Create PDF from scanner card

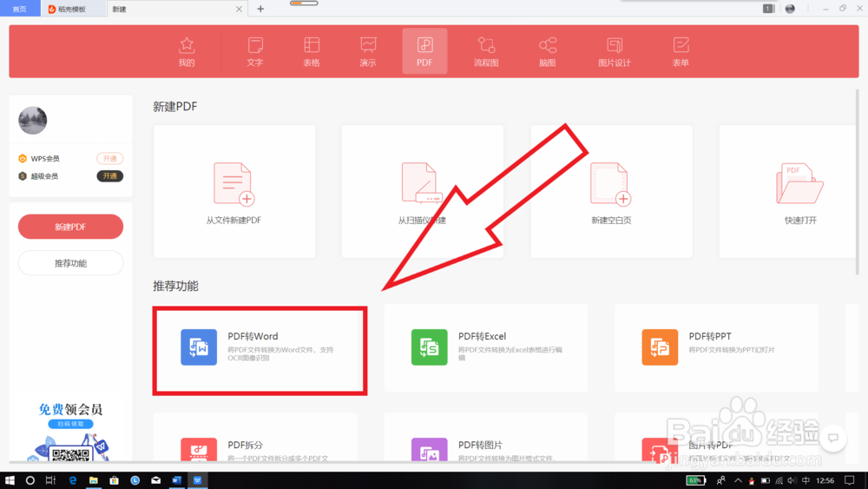423,191
